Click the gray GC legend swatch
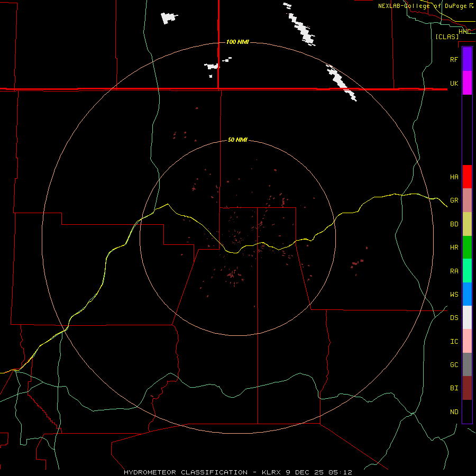Viewport: 476px width, 476px height. pos(467,364)
